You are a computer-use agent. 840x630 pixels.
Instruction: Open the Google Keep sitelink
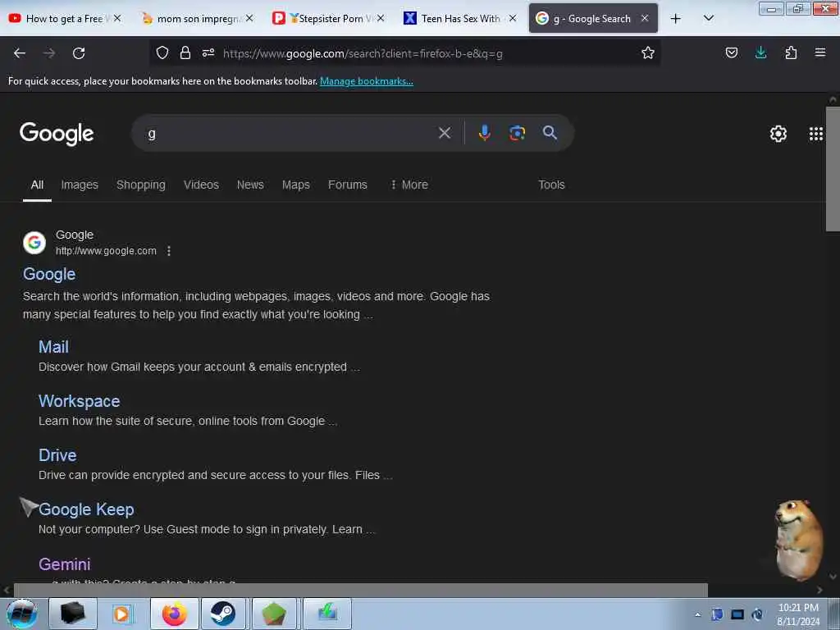tap(86, 509)
